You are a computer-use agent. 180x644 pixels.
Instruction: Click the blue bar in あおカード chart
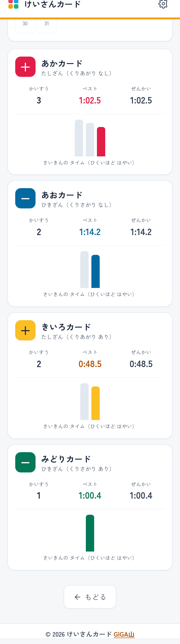(x=96, y=271)
